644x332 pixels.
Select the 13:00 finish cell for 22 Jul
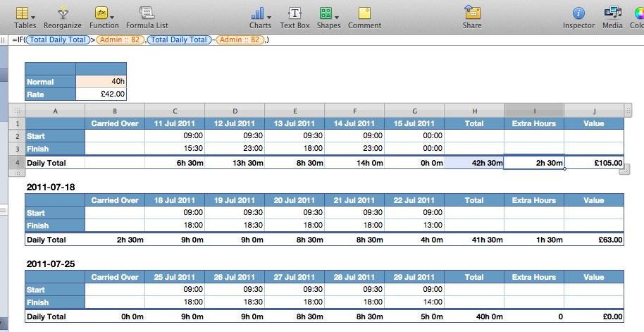click(x=414, y=225)
